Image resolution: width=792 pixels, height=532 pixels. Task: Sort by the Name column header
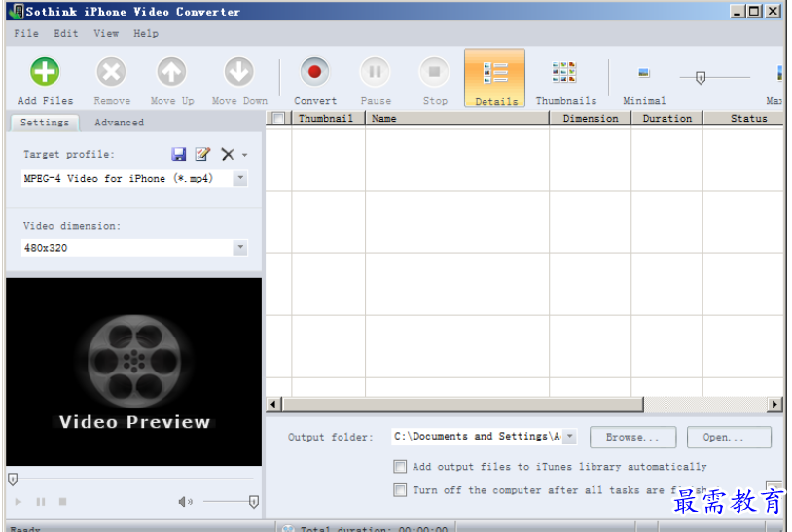pyautogui.click(x=457, y=118)
